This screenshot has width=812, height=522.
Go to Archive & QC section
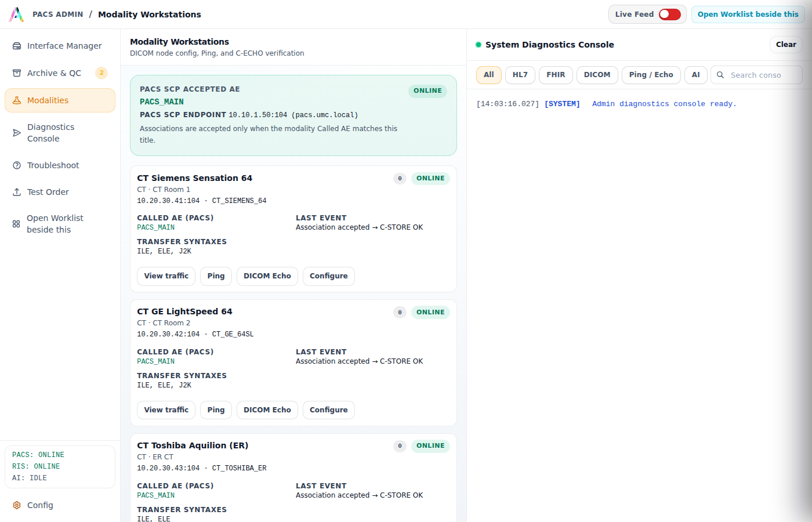pos(60,73)
